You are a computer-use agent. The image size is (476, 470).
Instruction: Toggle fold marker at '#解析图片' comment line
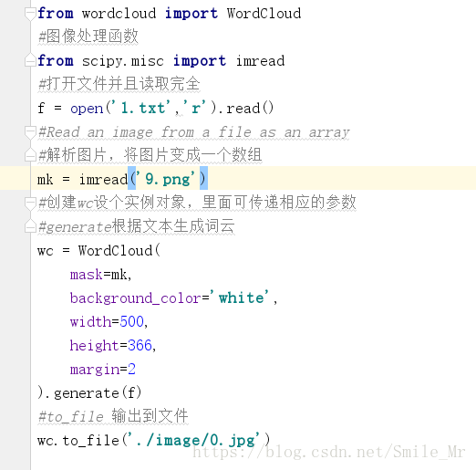(30, 154)
